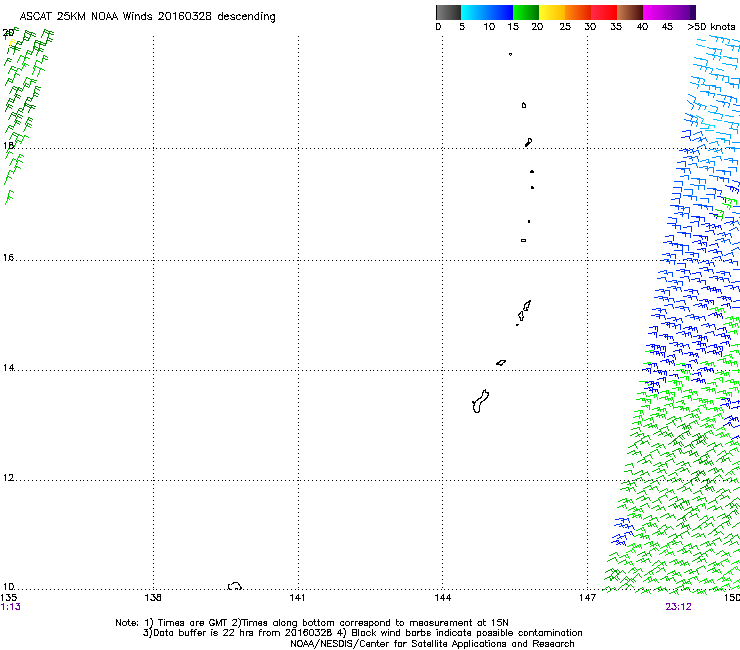Click the cyan-to-blue 5-15 knots gradient segment

487,12
